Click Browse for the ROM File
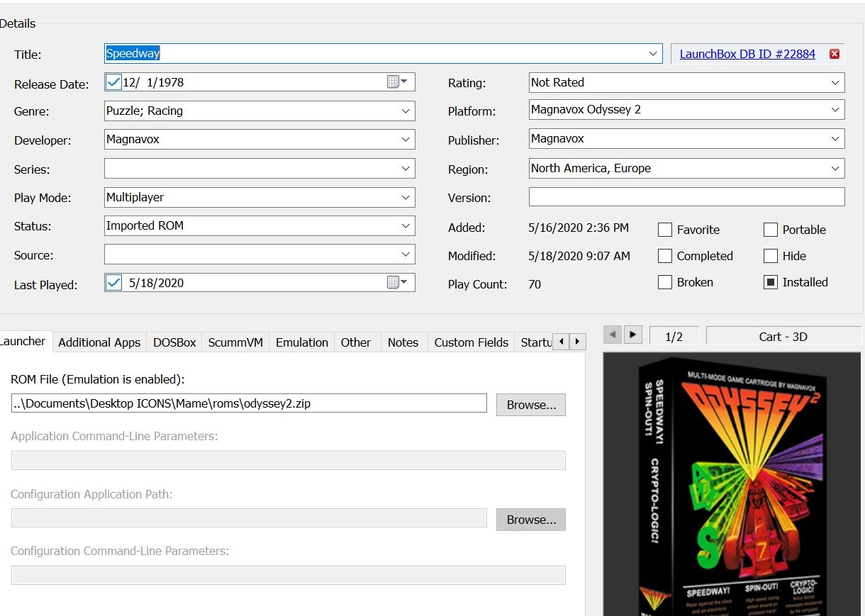Image resolution: width=865 pixels, height=616 pixels. point(531,405)
